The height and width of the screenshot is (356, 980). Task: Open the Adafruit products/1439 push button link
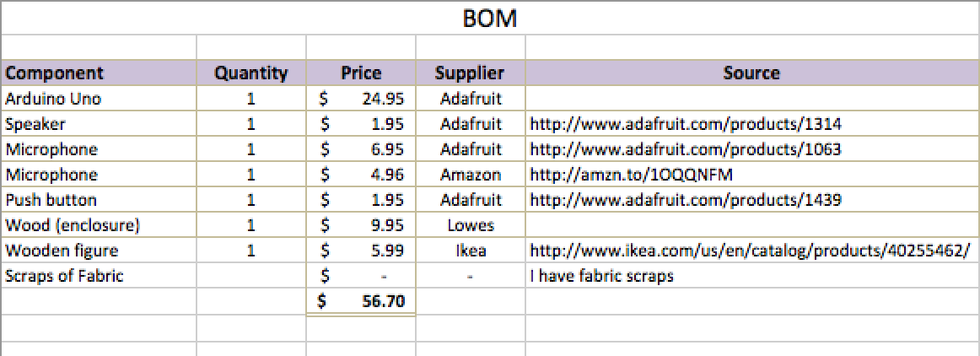pyautogui.click(x=685, y=200)
